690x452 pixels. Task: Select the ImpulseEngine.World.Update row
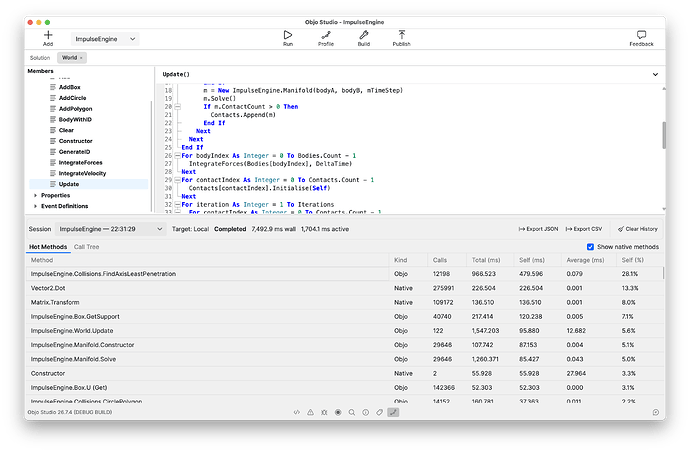point(344,331)
